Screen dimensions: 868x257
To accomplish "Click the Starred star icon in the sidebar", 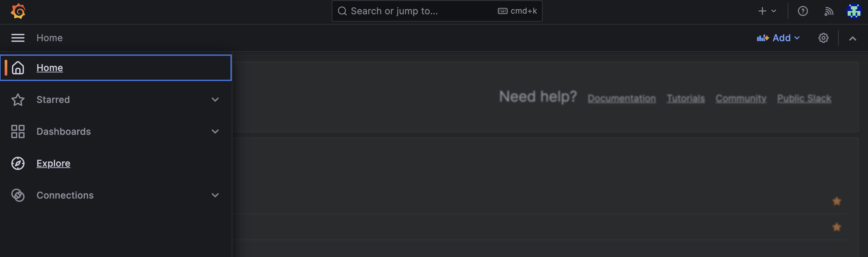I will point(18,100).
